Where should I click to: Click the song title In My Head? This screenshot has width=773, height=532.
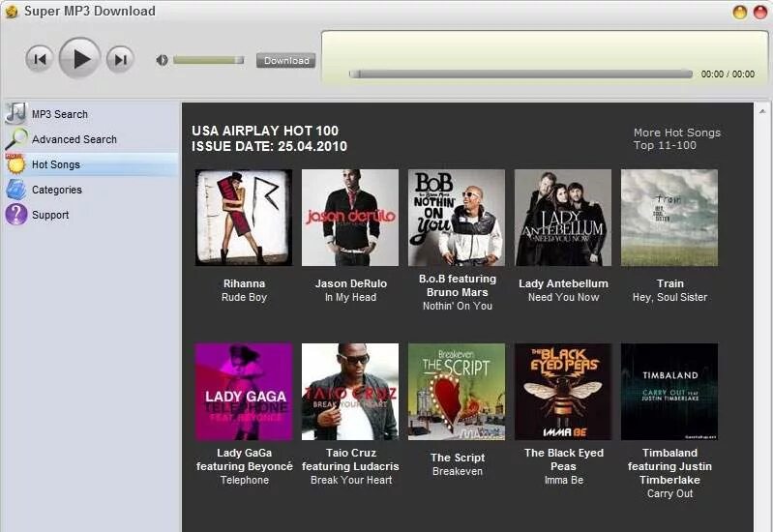tap(350, 297)
